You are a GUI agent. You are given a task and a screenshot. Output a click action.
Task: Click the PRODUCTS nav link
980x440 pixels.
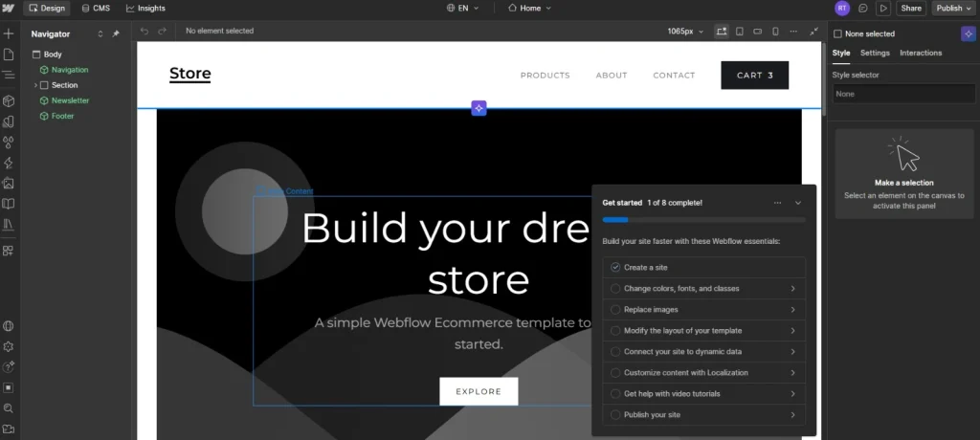coord(545,75)
